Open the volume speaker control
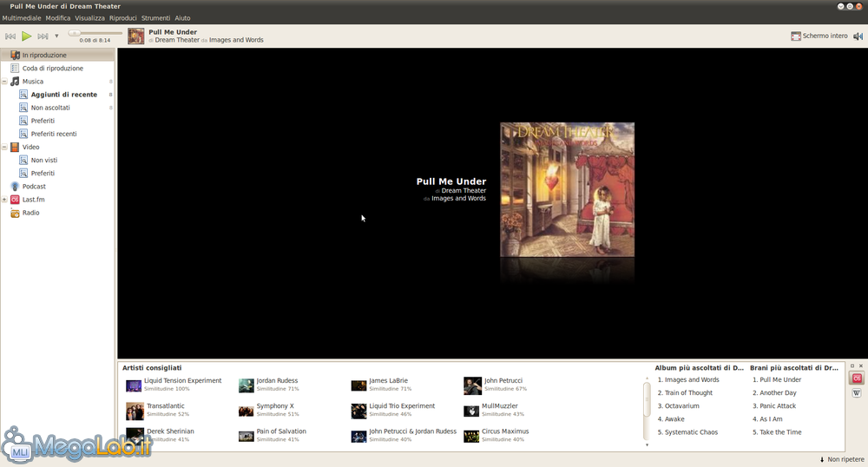868x467 pixels. (858, 36)
